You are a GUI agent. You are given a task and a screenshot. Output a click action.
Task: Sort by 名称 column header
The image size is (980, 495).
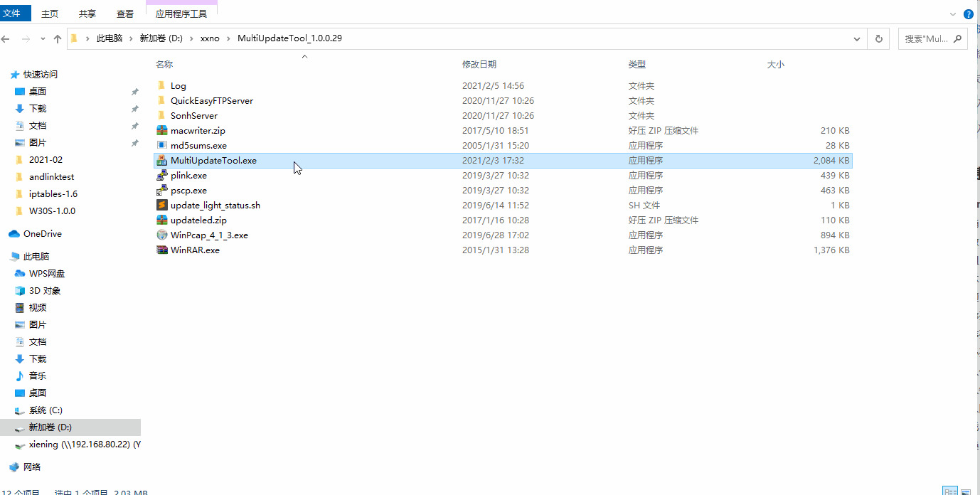coord(164,65)
